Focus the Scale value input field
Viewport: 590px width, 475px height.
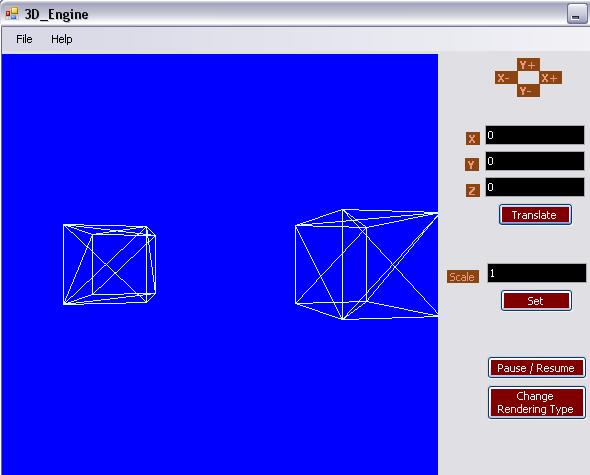[537, 273]
